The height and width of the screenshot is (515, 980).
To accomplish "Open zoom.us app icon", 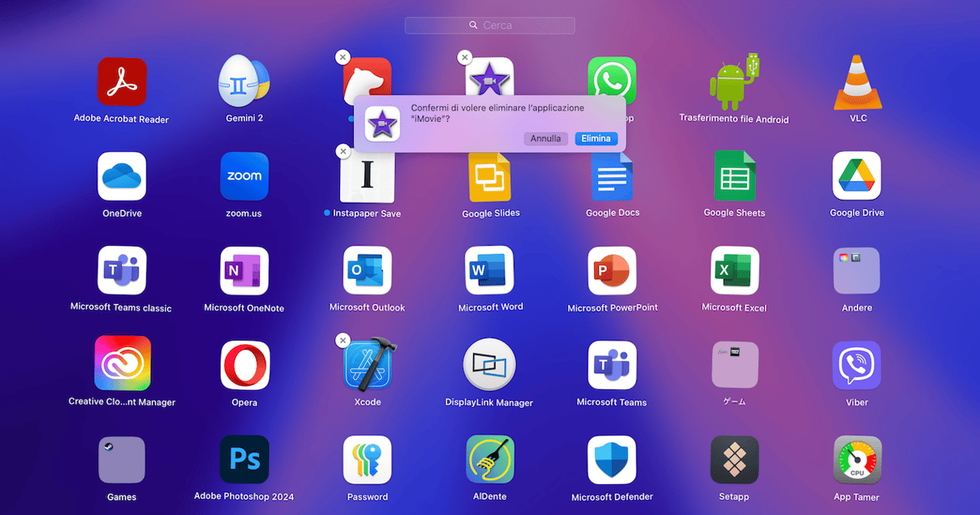I will coord(244,177).
